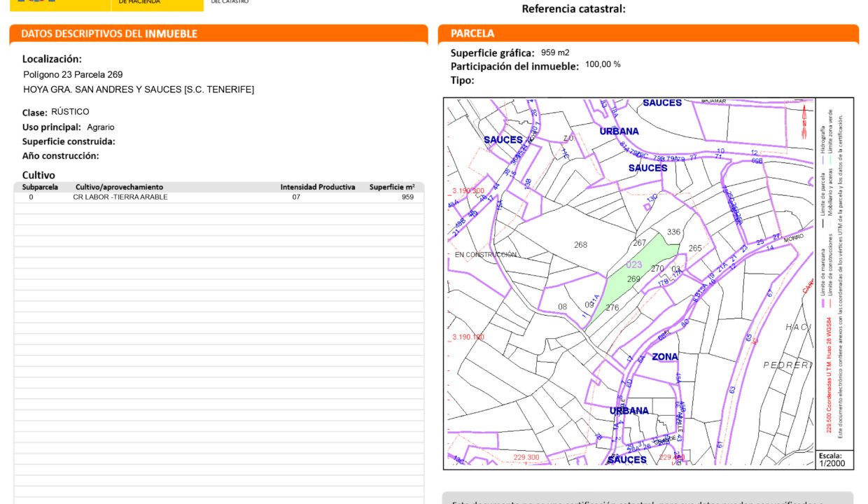
Task: Click parcel number '268' on the map
Action: pos(580,245)
